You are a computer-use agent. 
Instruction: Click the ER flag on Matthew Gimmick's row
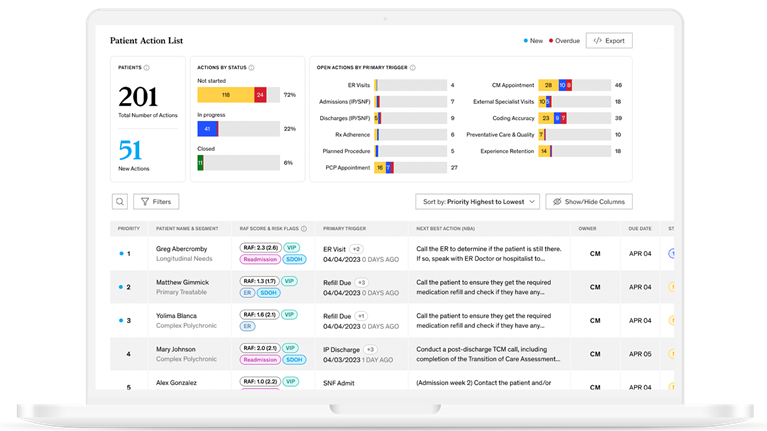pyautogui.click(x=246, y=292)
